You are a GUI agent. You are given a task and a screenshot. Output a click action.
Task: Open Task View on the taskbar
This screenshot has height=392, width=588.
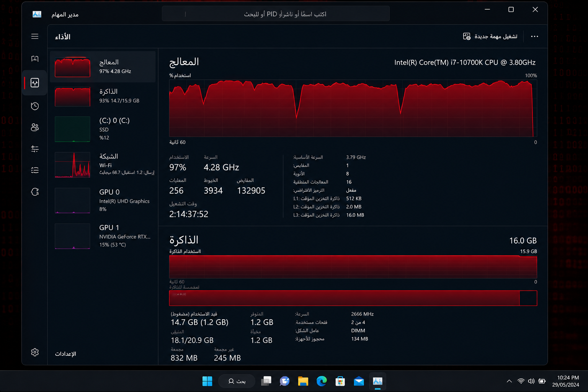[266, 381]
